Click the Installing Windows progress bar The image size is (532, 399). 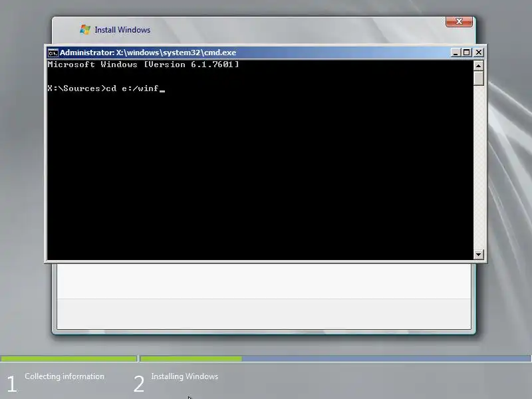point(336,358)
